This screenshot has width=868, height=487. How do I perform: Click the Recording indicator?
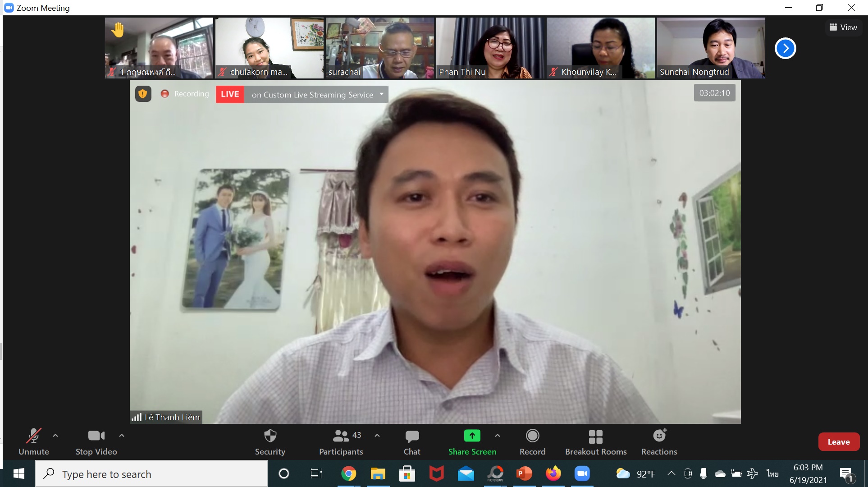click(x=185, y=94)
